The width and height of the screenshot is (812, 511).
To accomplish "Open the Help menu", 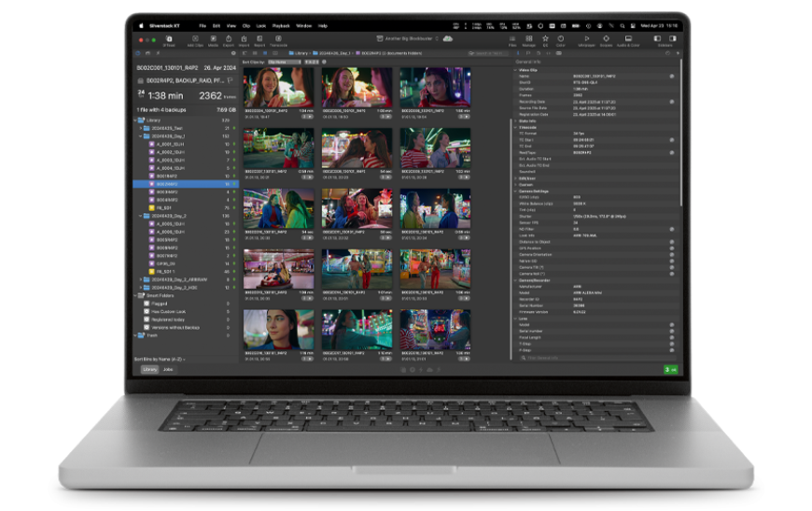I will point(323,26).
